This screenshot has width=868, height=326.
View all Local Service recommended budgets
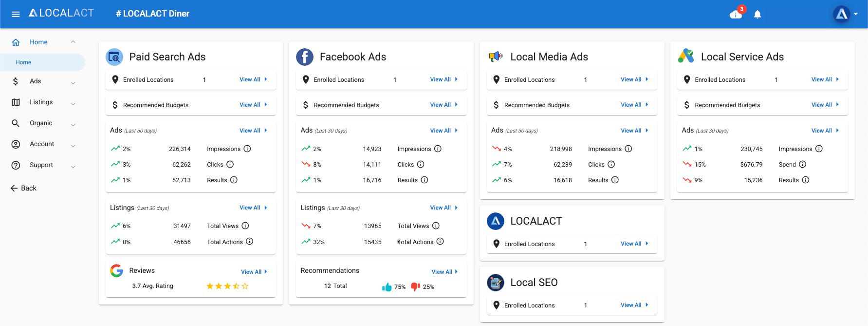click(825, 105)
